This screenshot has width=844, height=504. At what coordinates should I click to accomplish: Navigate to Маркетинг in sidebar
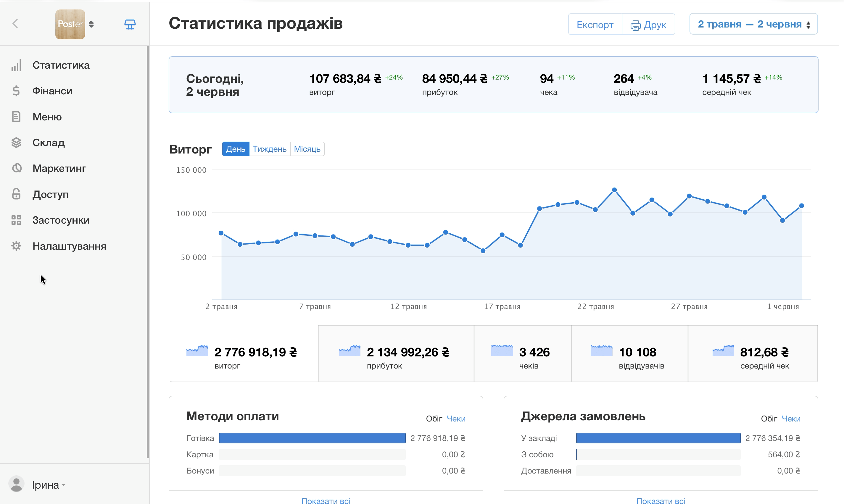tap(59, 169)
